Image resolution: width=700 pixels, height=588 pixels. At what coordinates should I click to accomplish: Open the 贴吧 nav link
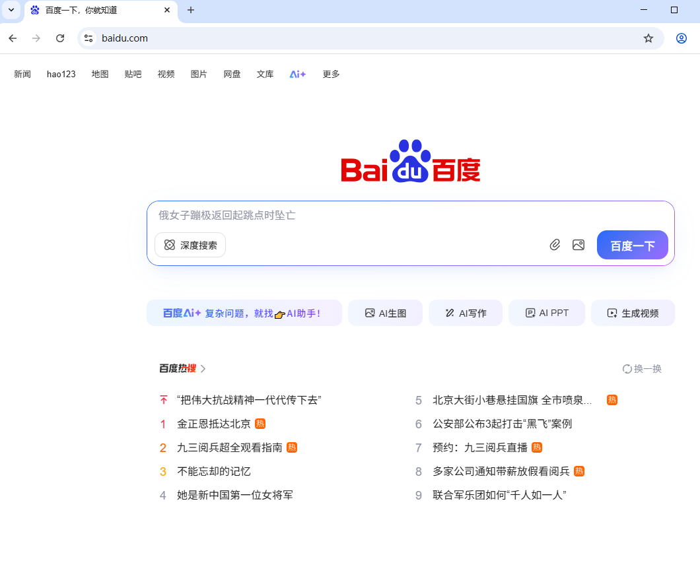[x=133, y=74]
